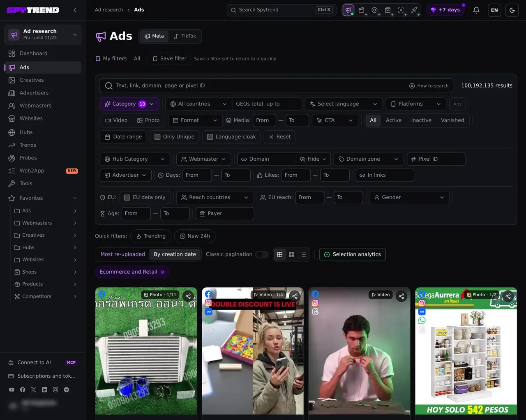Collapse the sidebar with the chevron arrow

click(75, 10)
